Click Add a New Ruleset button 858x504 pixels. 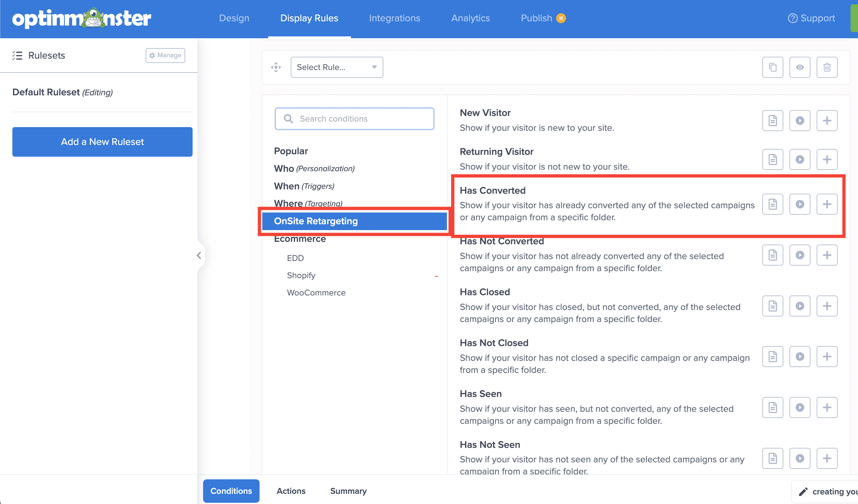[102, 142]
